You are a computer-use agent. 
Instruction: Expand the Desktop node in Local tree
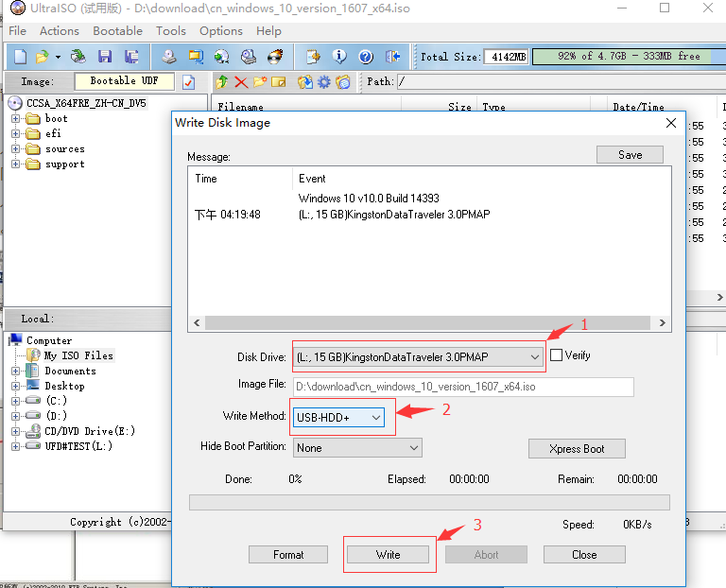15,386
